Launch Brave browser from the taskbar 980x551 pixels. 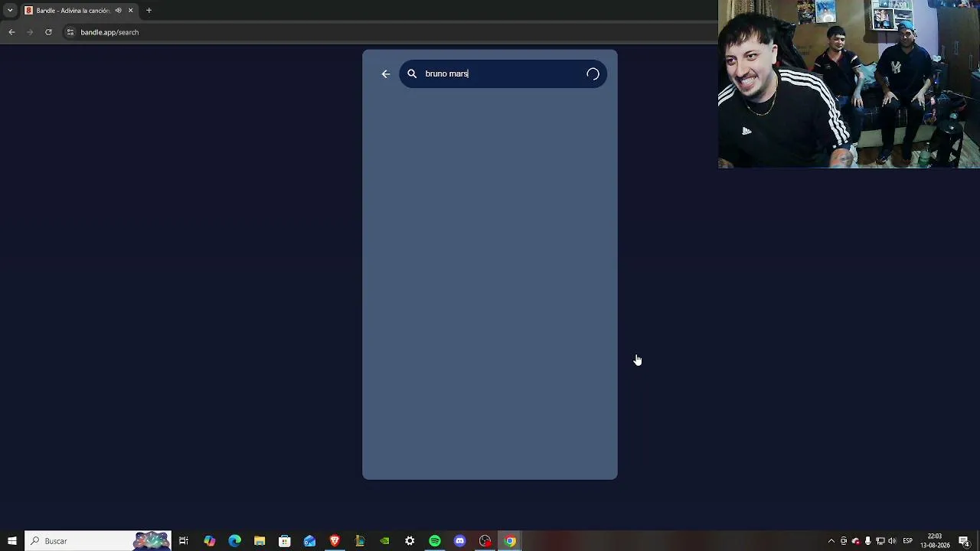(335, 541)
